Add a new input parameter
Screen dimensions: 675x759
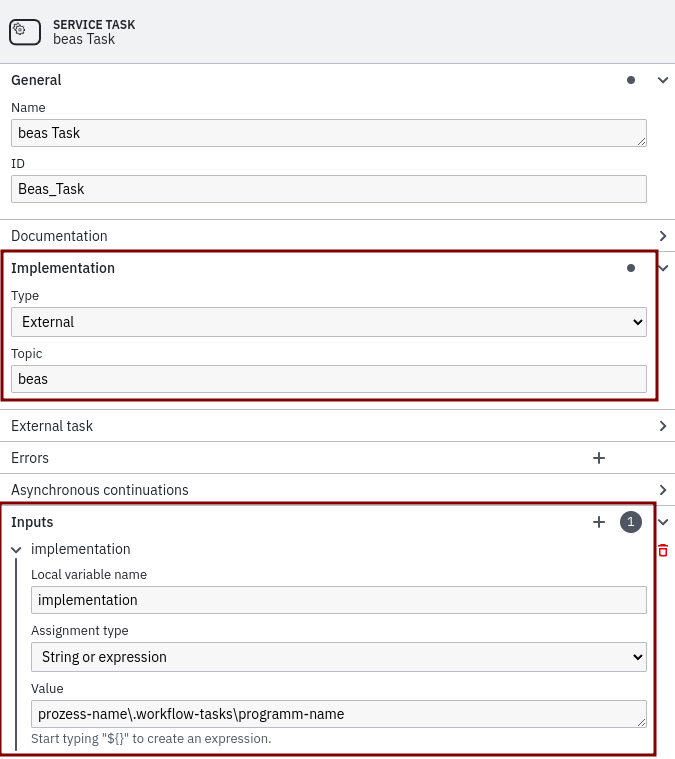point(599,522)
